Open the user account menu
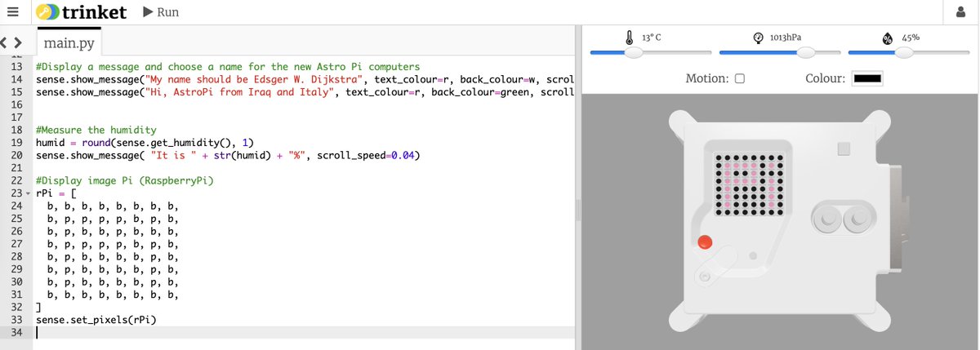980x350 pixels. click(960, 12)
